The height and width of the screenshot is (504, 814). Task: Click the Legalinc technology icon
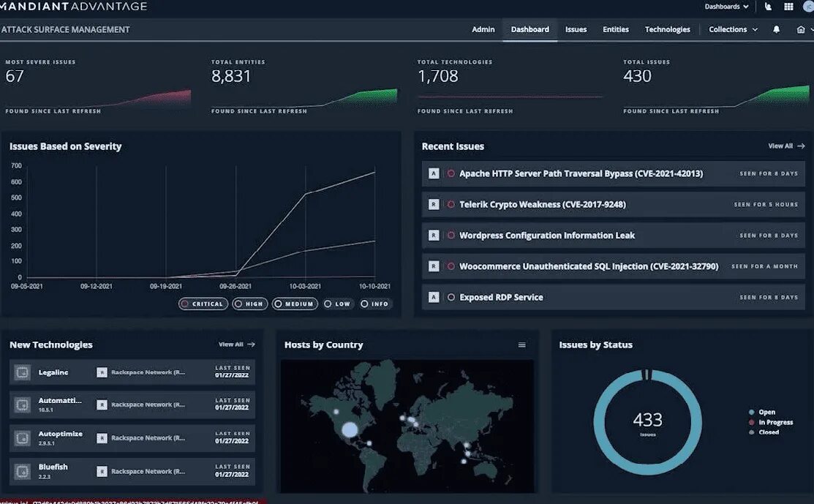click(23, 372)
